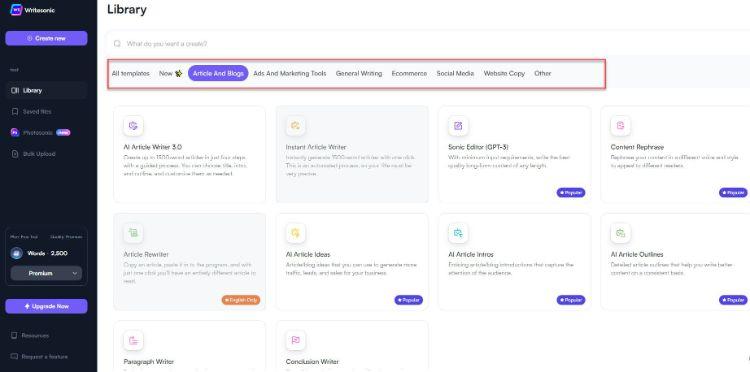Open Conclusion Writer title
This screenshot has height=372, width=750.
[x=312, y=361]
